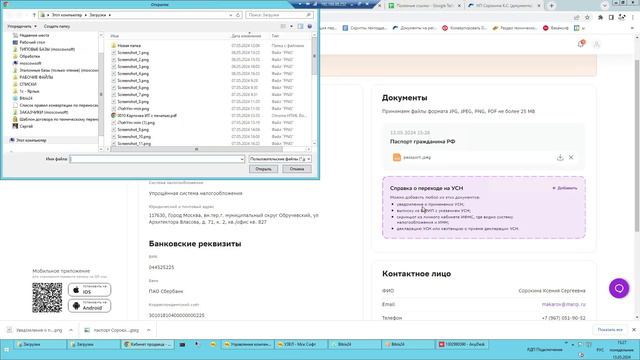Select file Screenshot_4.png in the dialog
Image resolution: width=640 pixels, height=360 pixels.
tap(133, 74)
